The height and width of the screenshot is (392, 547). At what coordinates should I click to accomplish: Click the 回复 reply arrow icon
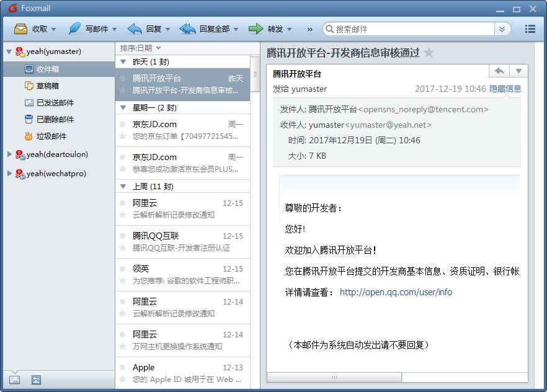[x=135, y=29]
